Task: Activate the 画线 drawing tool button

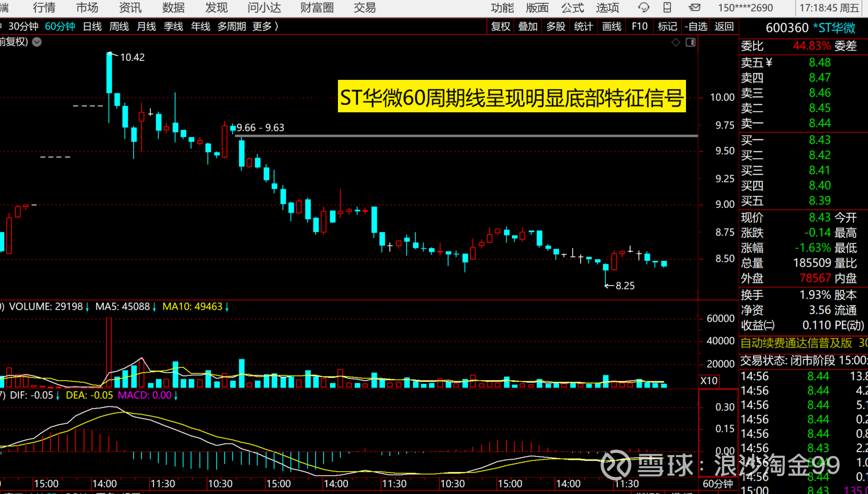Action: click(x=612, y=27)
